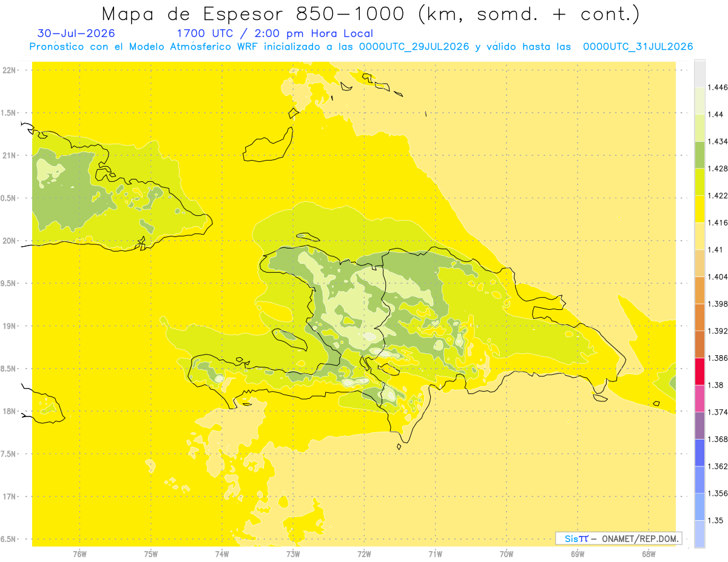This screenshot has width=728, height=562.
Task: Click the legend value '1.362'
Action: coord(718,466)
